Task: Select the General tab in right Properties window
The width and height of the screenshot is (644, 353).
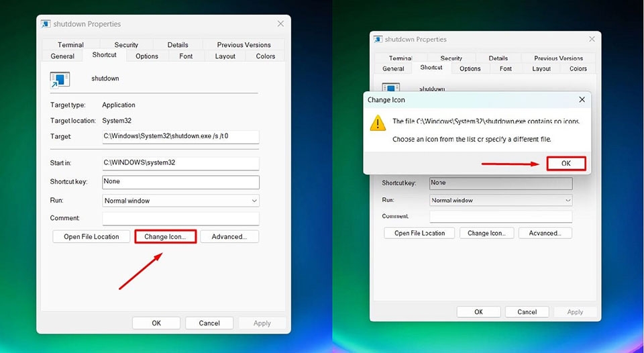Action: pos(393,68)
